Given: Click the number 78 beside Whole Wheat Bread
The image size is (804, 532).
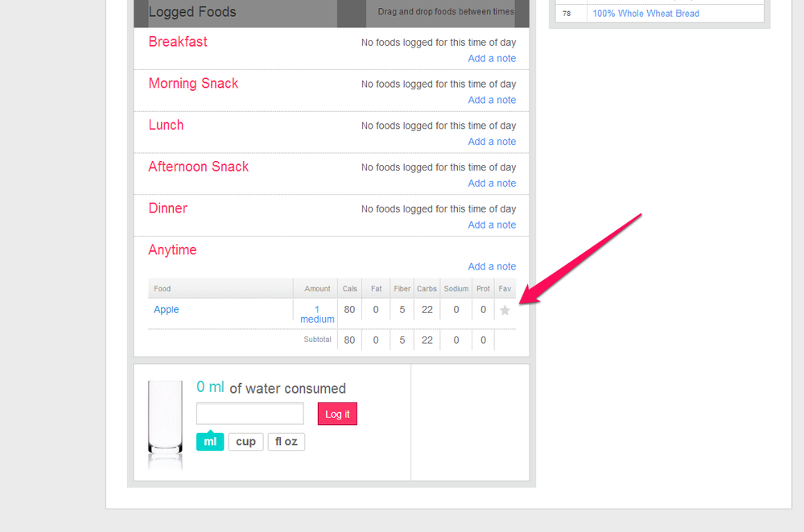Looking at the screenshot, I should coord(567,14).
